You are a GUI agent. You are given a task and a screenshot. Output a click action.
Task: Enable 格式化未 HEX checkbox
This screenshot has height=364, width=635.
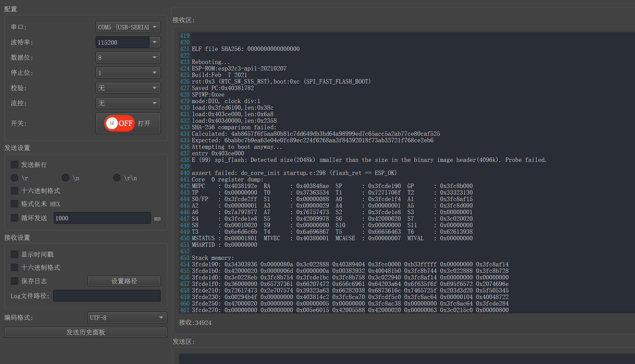click(14, 203)
